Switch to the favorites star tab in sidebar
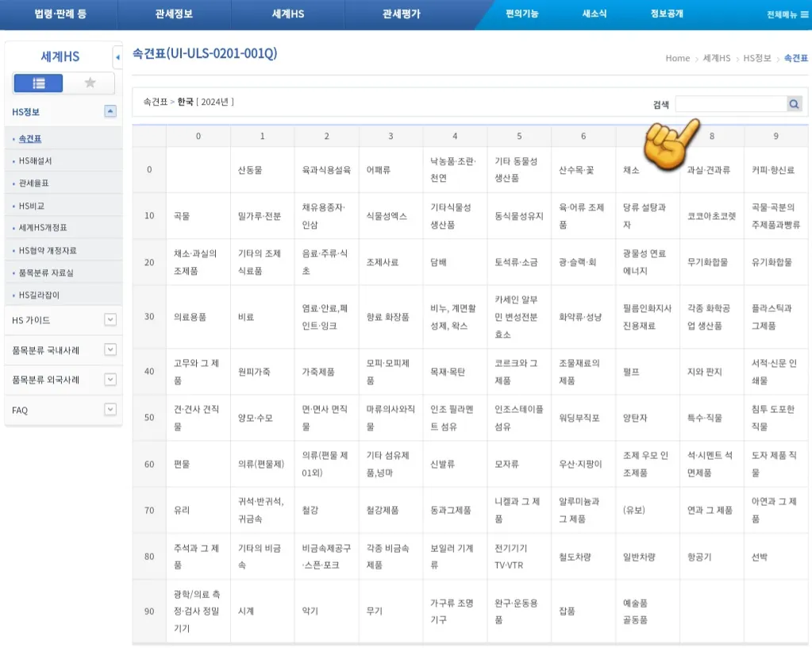The height and width of the screenshot is (660, 812). [x=89, y=83]
